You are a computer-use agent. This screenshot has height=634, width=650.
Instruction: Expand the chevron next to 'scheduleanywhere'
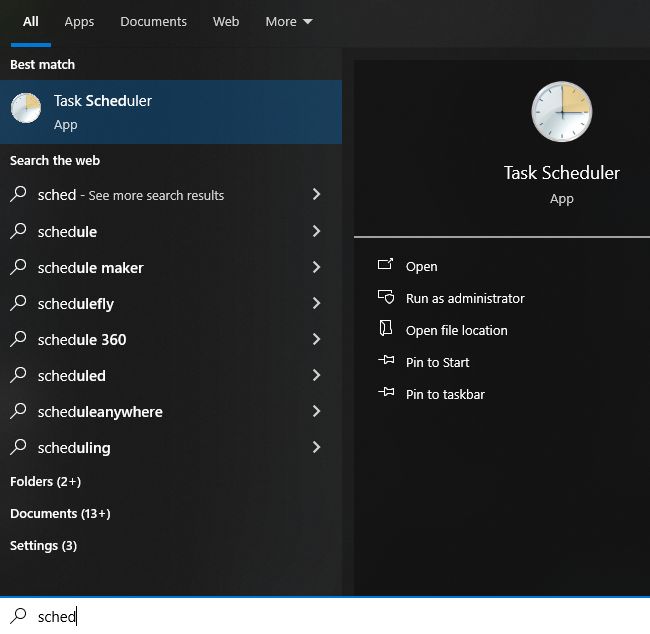tap(316, 411)
